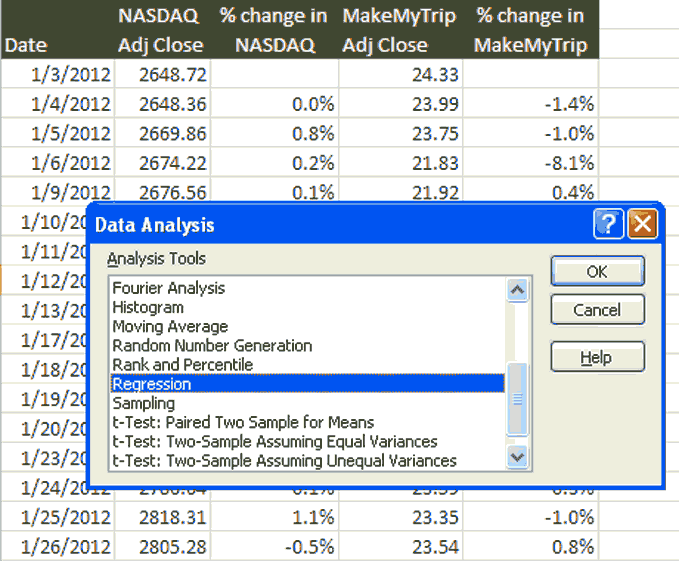The height and width of the screenshot is (561, 680).
Task: Select cell showing 0.2% change
Action: tap(274, 163)
